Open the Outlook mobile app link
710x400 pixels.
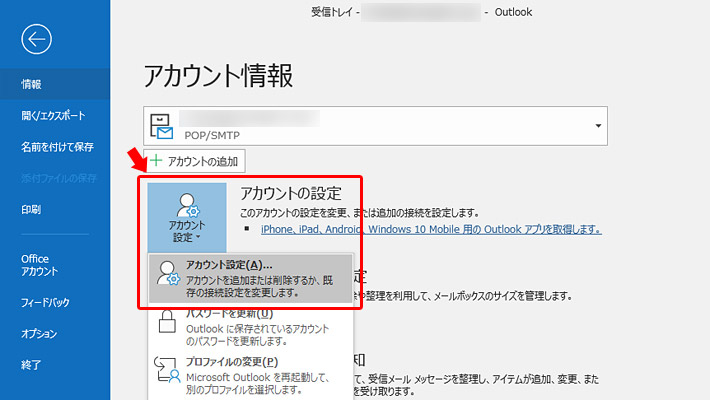431,230
